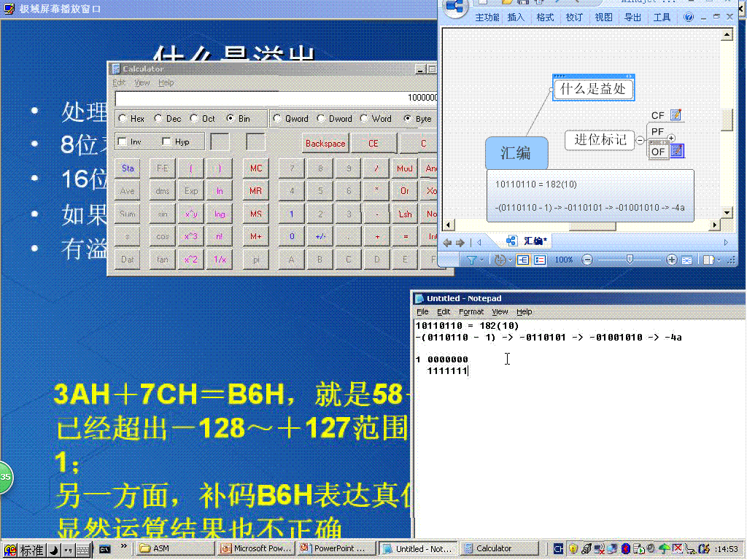Open the 格式 ribbon tab

[x=544, y=17]
